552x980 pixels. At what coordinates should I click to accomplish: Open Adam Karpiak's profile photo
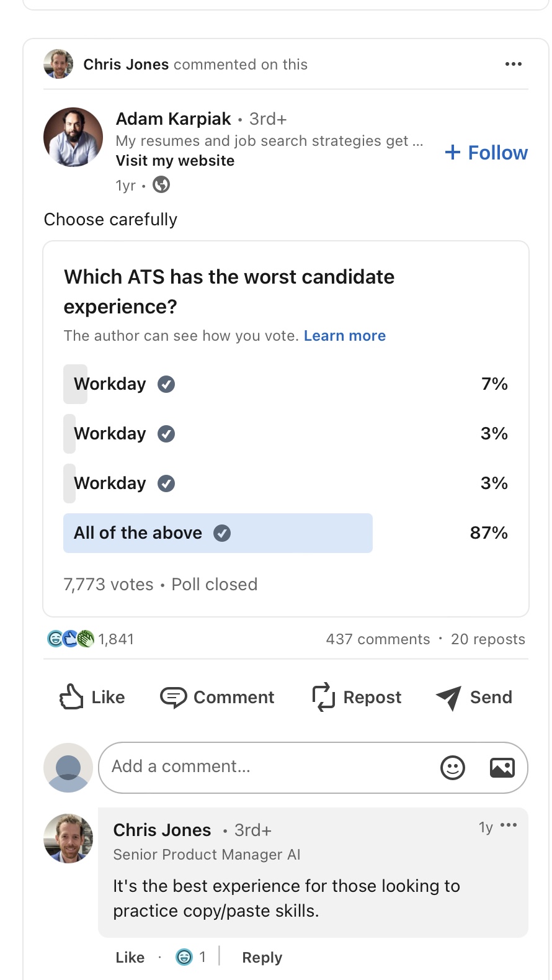pos(73,137)
